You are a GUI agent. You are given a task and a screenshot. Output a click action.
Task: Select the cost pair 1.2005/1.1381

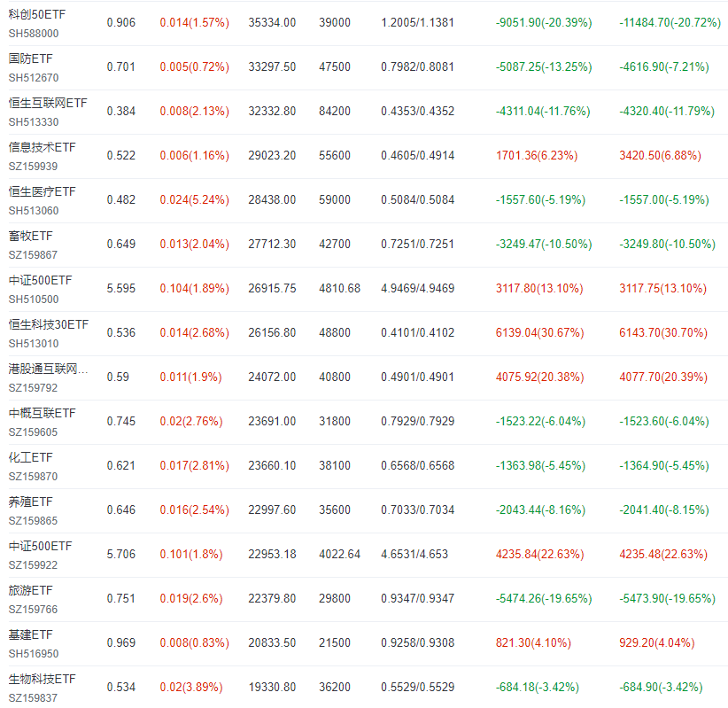417,22
